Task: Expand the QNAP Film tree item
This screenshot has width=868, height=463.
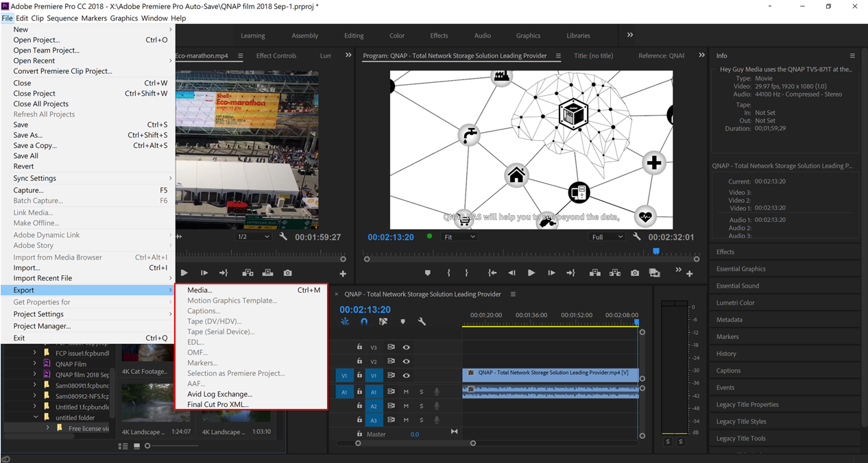Action: [x=36, y=364]
